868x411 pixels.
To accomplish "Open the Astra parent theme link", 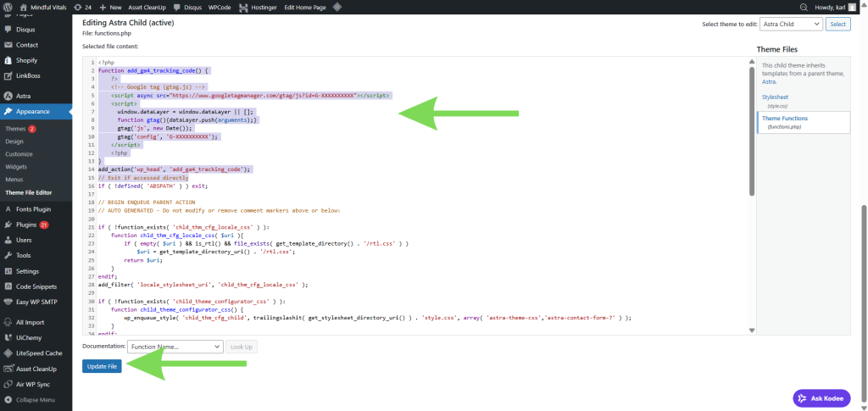I will point(768,81).
